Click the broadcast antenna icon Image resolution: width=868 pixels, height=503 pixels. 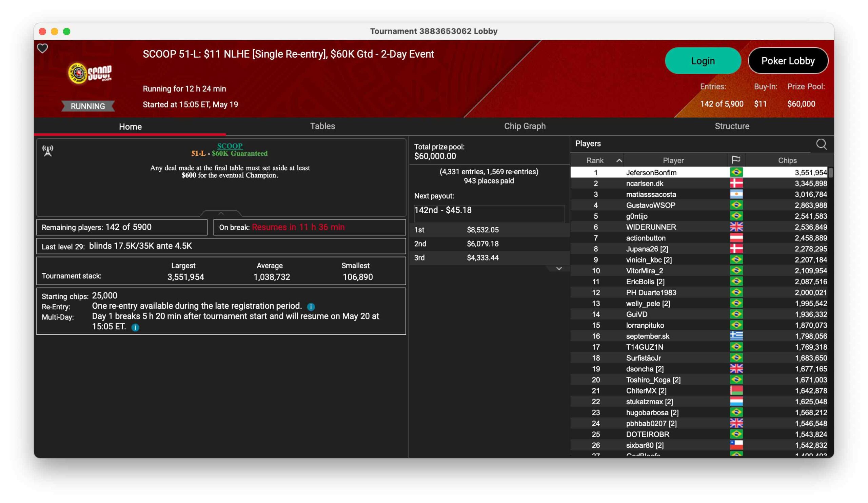click(x=48, y=151)
